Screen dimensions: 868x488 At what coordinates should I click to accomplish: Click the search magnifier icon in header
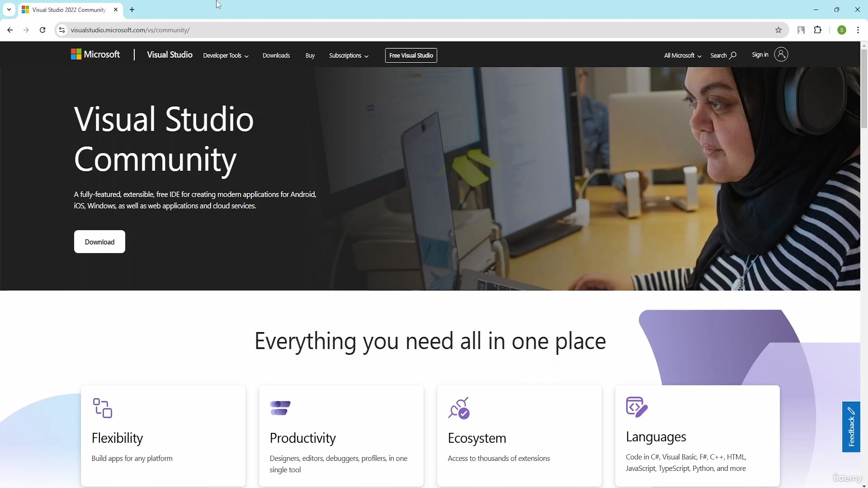tap(733, 55)
